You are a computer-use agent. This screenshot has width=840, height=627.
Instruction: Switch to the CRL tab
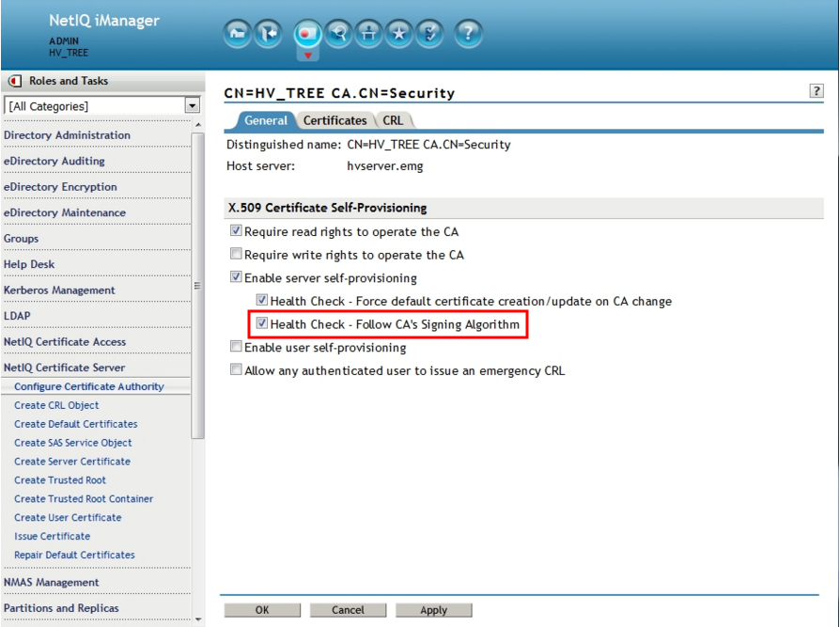click(393, 120)
